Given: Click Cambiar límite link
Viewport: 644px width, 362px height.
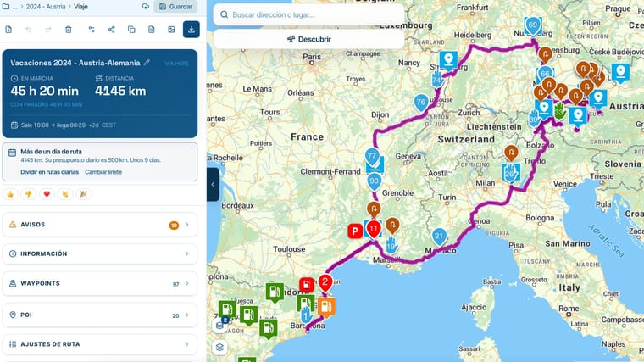Looking at the screenshot, I should (103, 172).
